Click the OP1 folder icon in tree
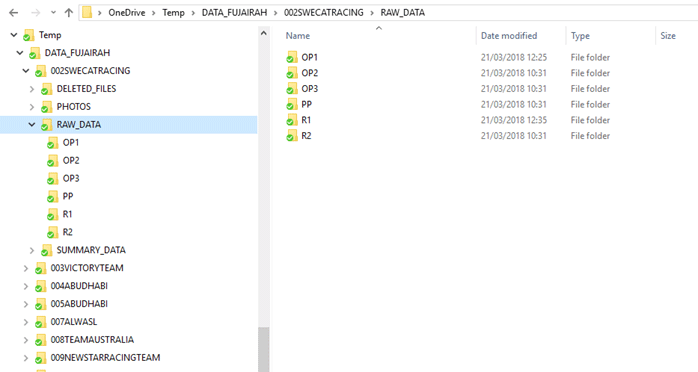This screenshot has height=372, width=698. pyautogui.click(x=53, y=143)
